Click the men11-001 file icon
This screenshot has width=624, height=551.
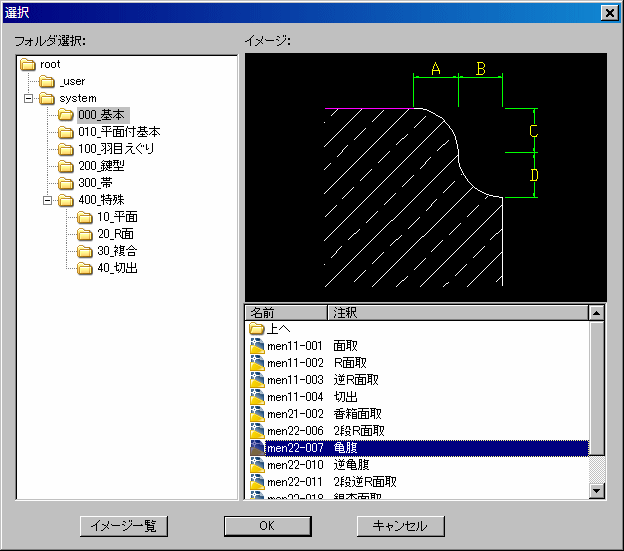pyautogui.click(x=257, y=346)
